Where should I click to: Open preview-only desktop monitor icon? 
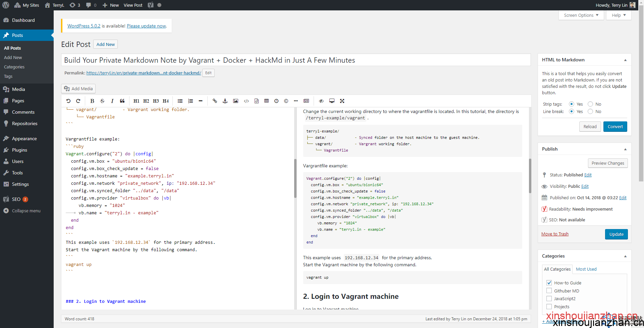332,101
